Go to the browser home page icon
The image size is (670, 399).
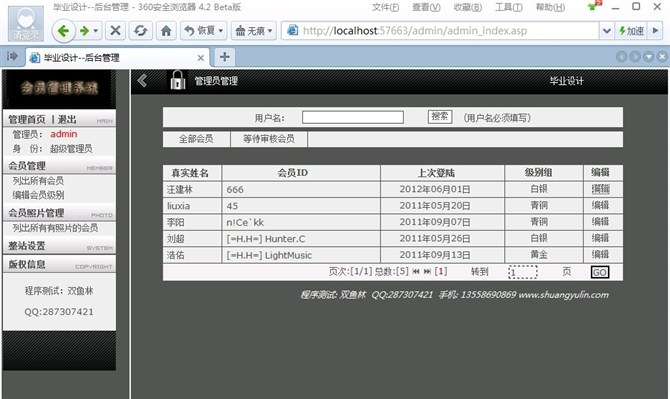(166, 30)
